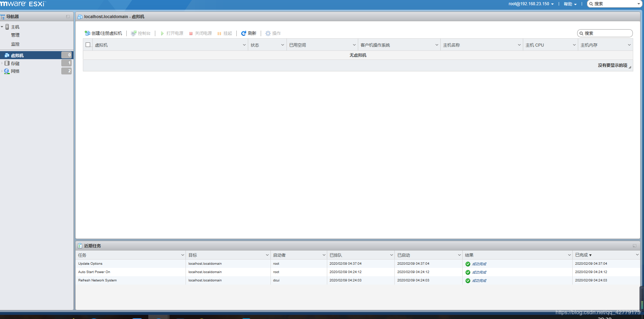Click the Suspend (挂起) pause icon

[219, 33]
